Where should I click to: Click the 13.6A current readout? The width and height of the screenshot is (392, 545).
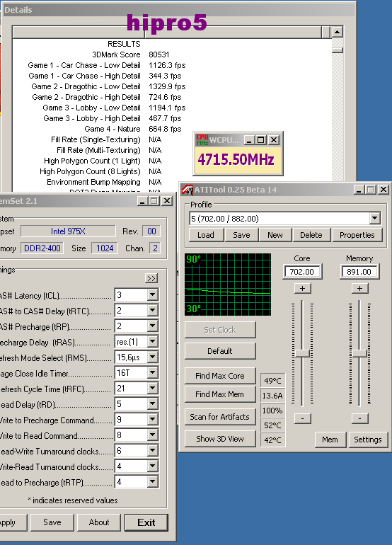272,396
